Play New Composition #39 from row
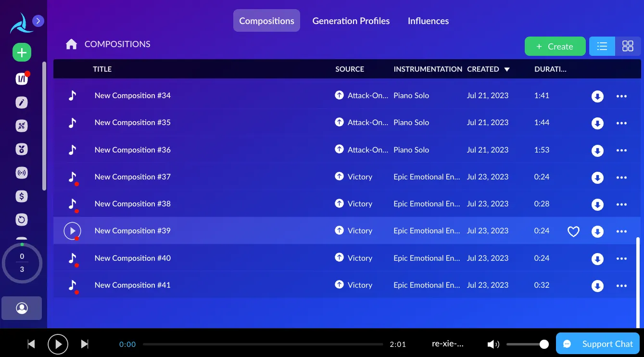The image size is (644, 357). tap(72, 231)
